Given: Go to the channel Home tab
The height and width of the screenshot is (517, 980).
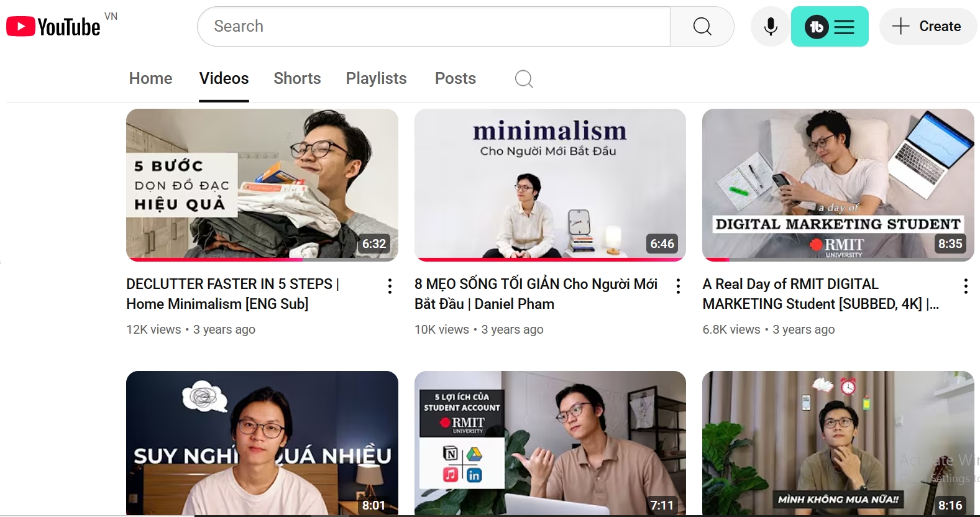Looking at the screenshot, I should coord(151,78).
